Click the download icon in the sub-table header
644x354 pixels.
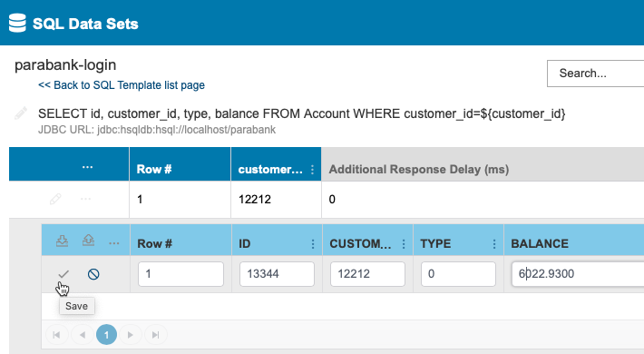coord(62,241)
